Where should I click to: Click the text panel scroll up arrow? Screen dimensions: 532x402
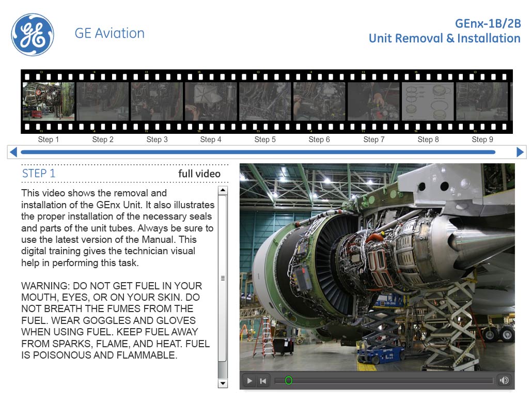click(x=223, y=190)
